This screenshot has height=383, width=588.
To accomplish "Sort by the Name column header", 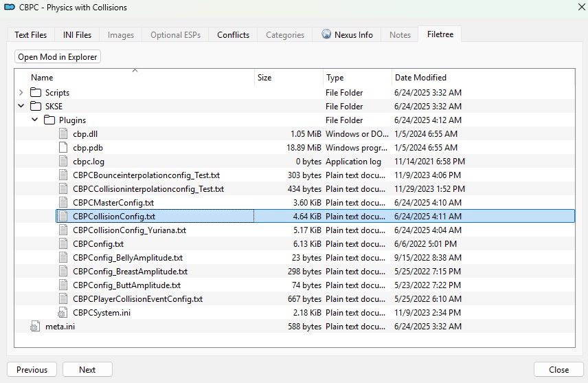I will 135,77.
